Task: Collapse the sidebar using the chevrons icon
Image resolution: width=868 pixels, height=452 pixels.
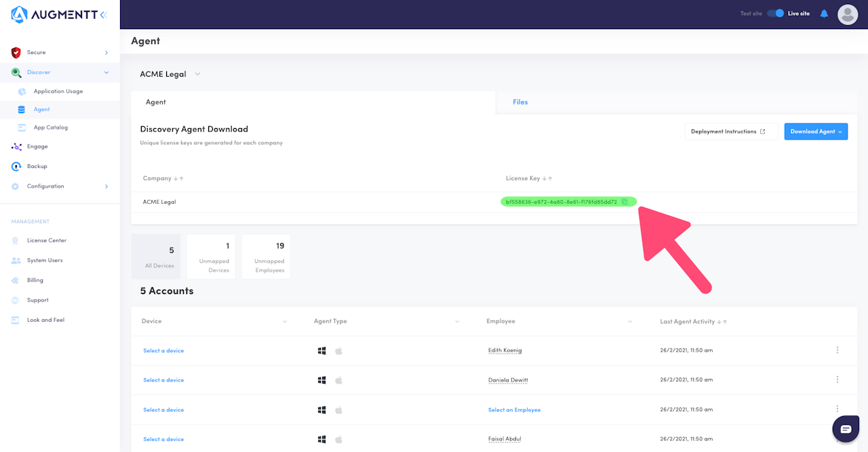Action: [103, 14]
